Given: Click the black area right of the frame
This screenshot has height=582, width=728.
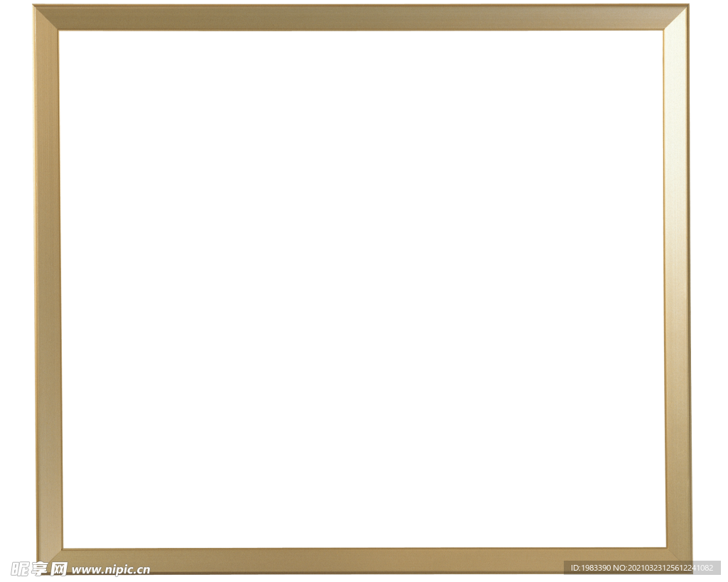Looking at the screenshot, I should tap(710, 284).
